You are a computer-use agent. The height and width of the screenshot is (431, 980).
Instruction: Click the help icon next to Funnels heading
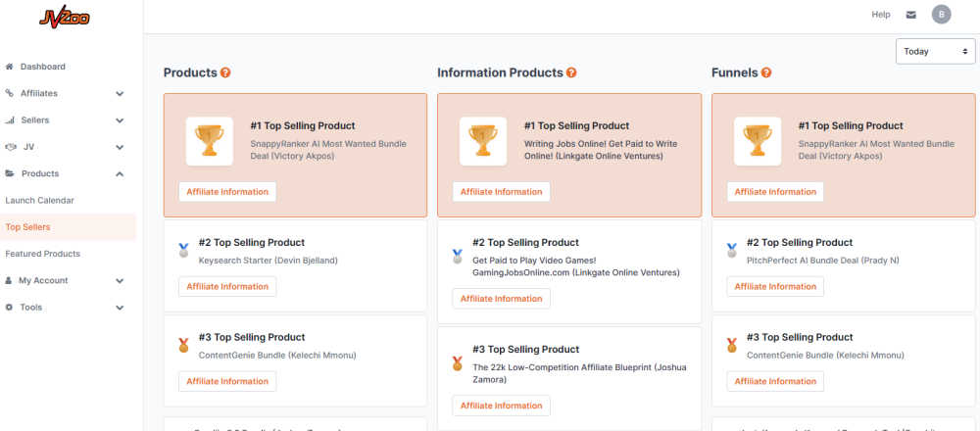click(x=766, y=73)
